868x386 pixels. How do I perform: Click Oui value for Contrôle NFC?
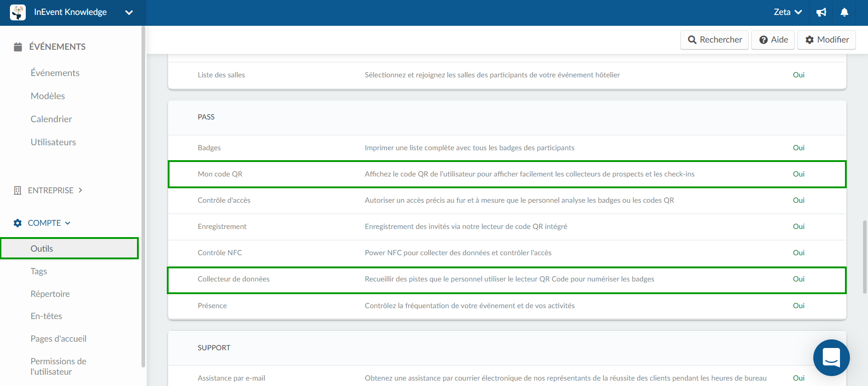click(798, 253)
